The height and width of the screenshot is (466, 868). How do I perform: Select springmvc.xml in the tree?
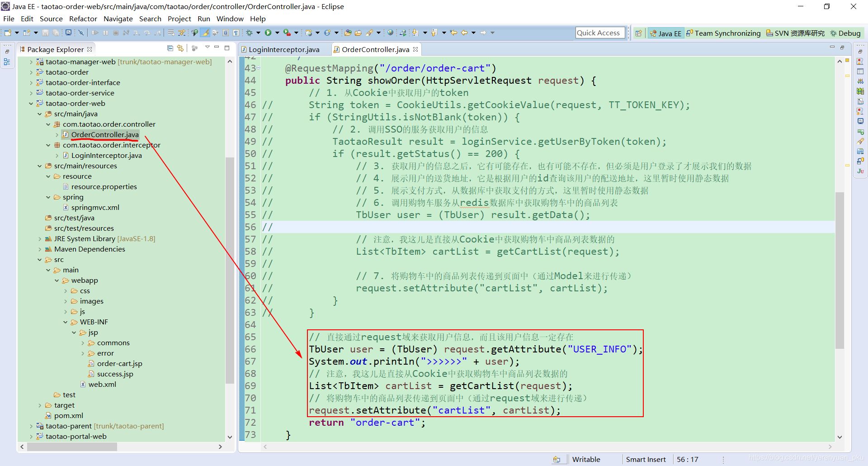pos(95,208)
